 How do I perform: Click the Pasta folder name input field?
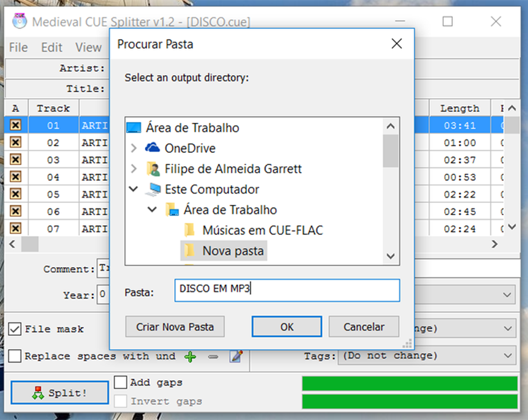click(287, 290)
